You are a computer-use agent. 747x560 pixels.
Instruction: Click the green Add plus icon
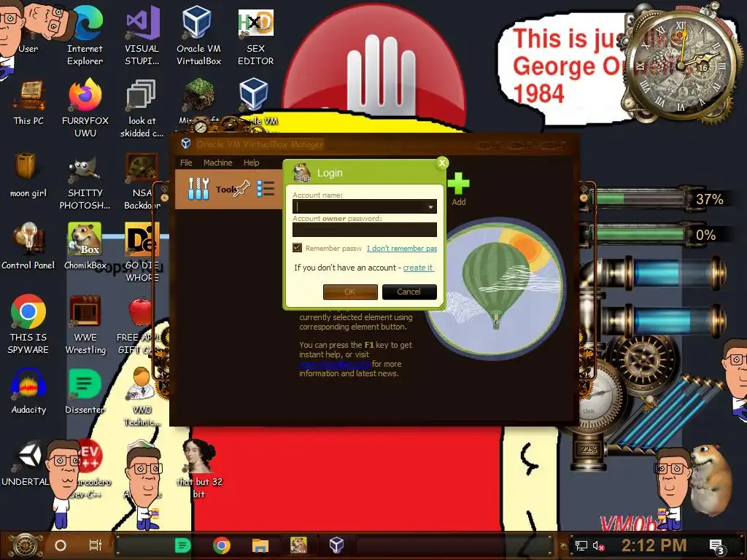coord(458,184)
